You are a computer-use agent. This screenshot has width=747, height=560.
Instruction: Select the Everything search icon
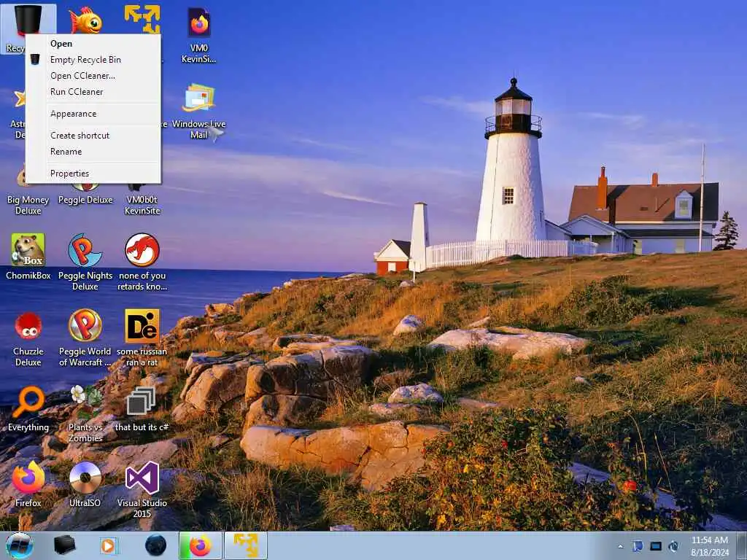[28, 410]
